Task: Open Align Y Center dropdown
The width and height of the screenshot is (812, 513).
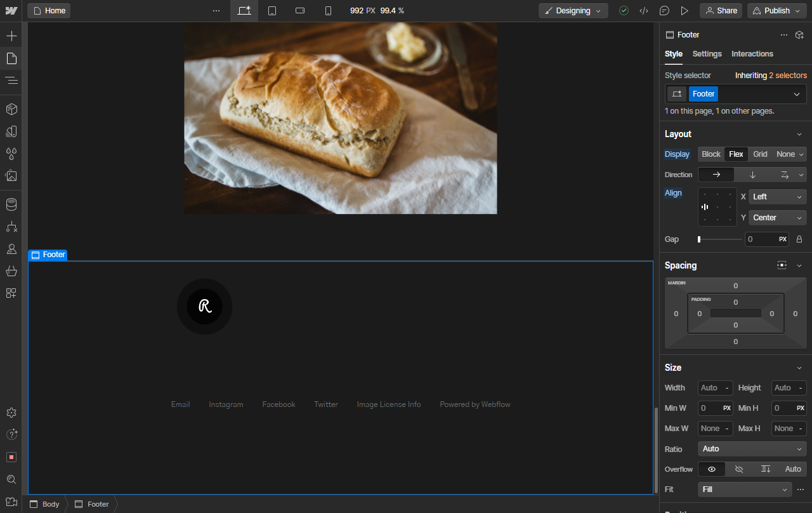Action: point(777,218)
